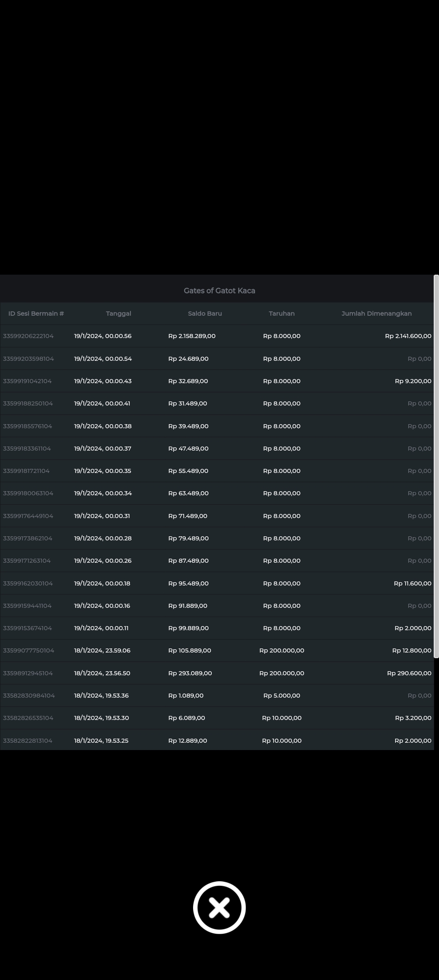The height and width of the screenshot is (980, 439).
Task: Click the ID Sesi Bermain column header
Action: click(36, 314)
